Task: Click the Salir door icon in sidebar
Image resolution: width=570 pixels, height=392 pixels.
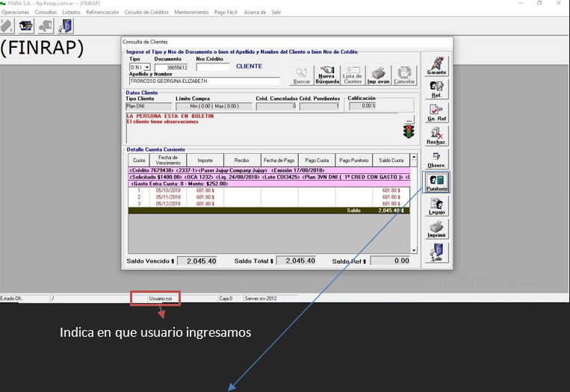Action: (x=436, y=252)
